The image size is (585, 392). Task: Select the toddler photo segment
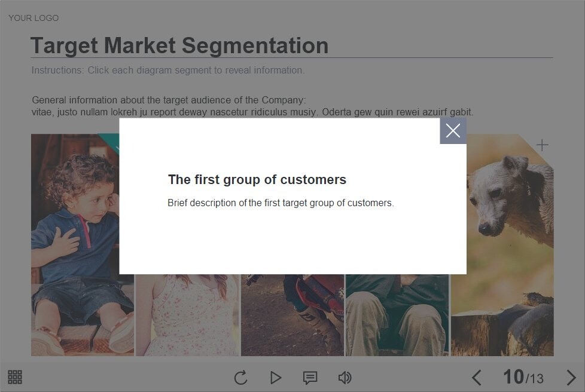click(82, 311)
